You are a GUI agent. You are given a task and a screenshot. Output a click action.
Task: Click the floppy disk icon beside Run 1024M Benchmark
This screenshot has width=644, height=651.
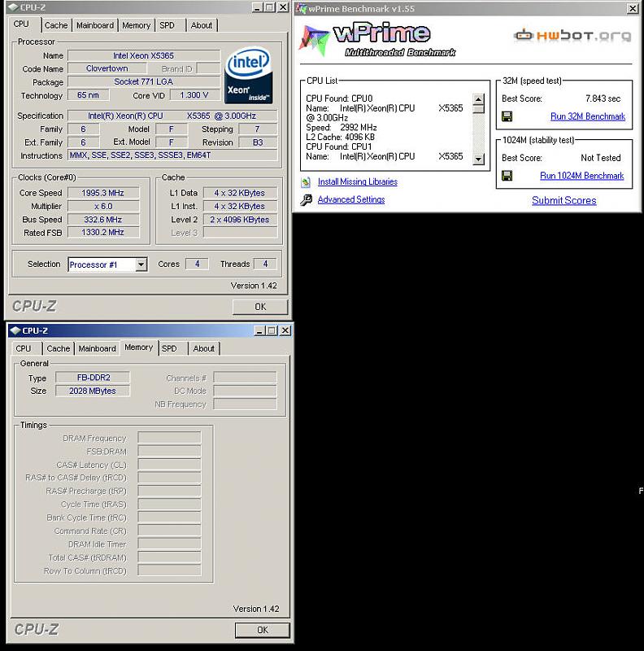[x=507, y=176]
